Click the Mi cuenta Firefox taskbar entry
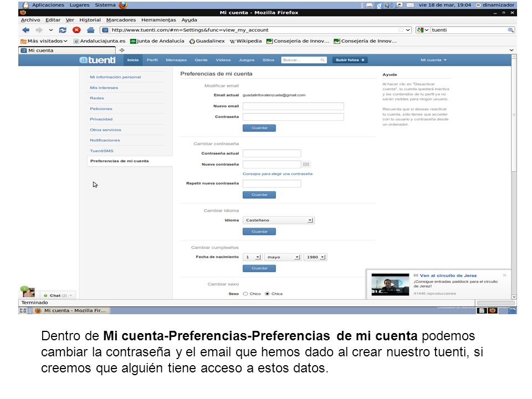The width and height of the screenshot is (532, 399). (x=71, y=310)
